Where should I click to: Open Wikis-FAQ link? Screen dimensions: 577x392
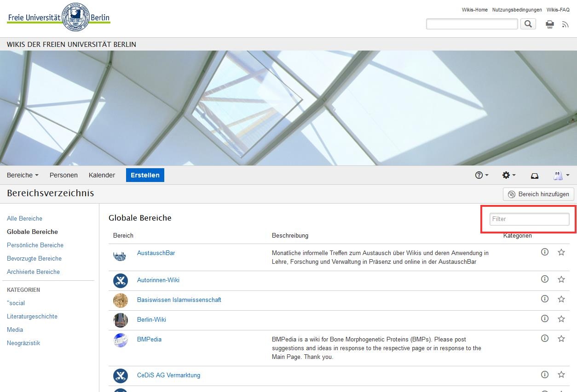pyautogui.click(x=558, y=10)
